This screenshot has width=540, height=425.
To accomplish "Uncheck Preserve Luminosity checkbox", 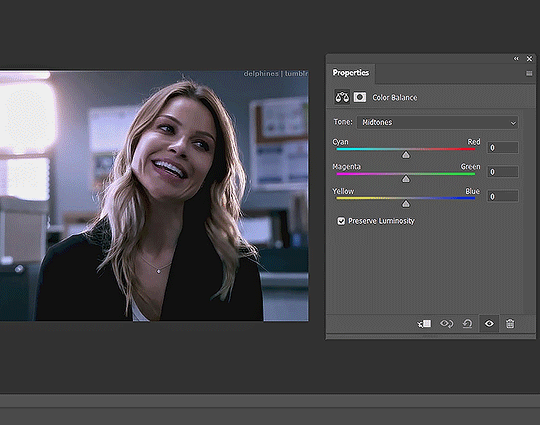I will pos(341,221).
